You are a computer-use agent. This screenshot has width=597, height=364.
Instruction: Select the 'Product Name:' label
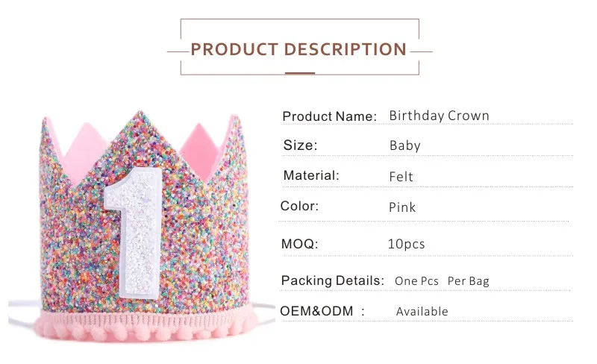point(329,116)
